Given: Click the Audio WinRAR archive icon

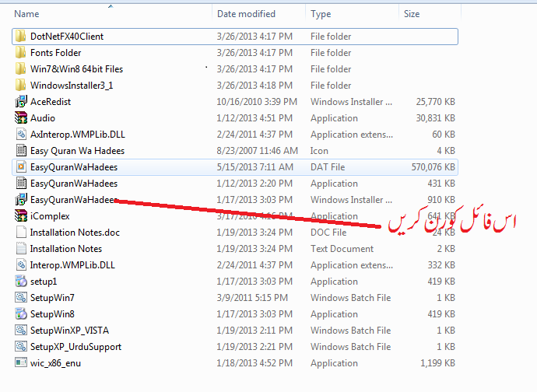Looking at the screenshot, I should pyautogui.click(x=21, y=117).
